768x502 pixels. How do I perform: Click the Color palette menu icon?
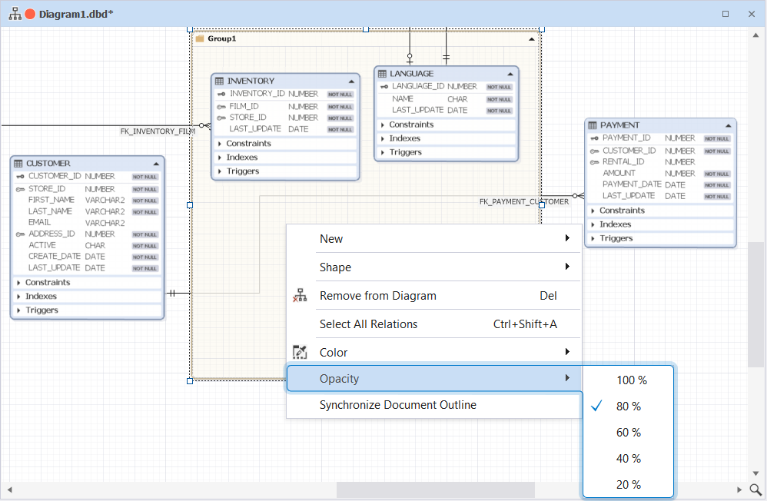point(299,352)
